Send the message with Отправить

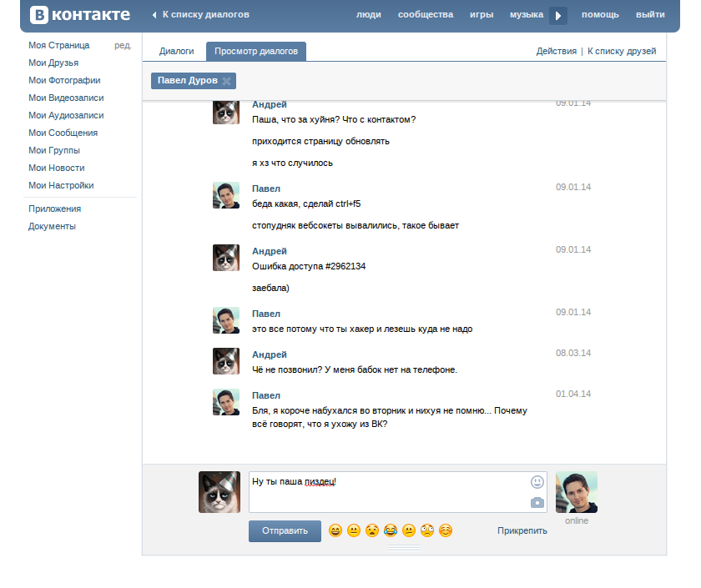285,530
